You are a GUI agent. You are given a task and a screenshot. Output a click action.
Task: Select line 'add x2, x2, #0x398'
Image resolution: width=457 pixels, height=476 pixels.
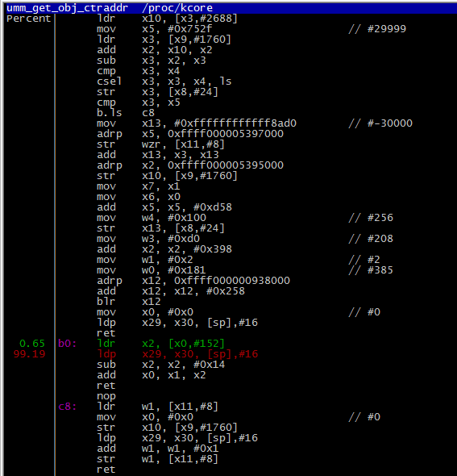(164, 249)
